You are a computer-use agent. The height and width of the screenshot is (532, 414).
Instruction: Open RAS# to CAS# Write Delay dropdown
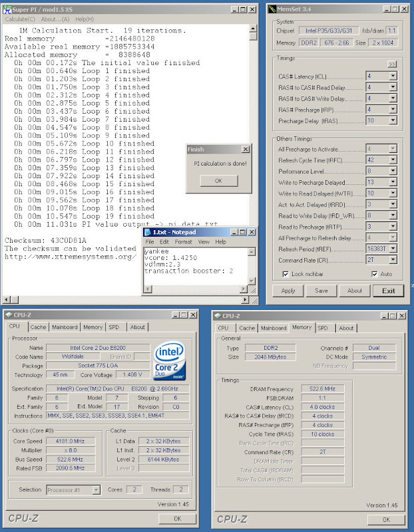pyautogui.click(x=393, y=98)
